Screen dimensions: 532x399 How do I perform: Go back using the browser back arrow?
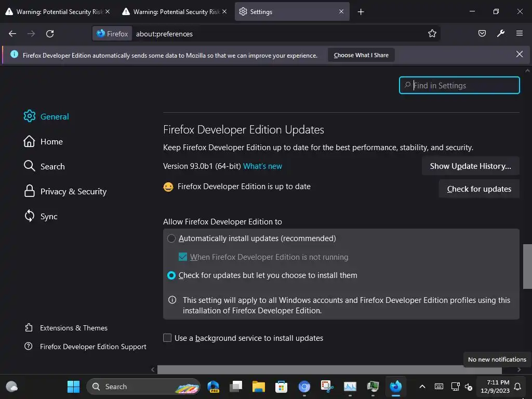[12, 34]
